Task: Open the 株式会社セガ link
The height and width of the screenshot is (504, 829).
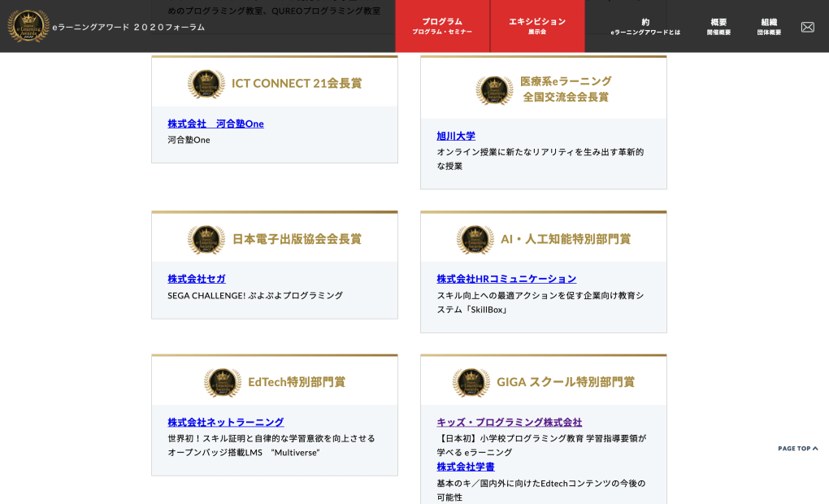Action: pyautogui.click(x=197, y=279)
